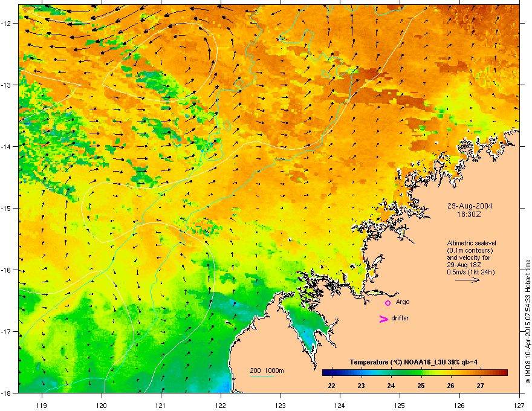Click the '18:30Z' time text

[x=469, y=215]
